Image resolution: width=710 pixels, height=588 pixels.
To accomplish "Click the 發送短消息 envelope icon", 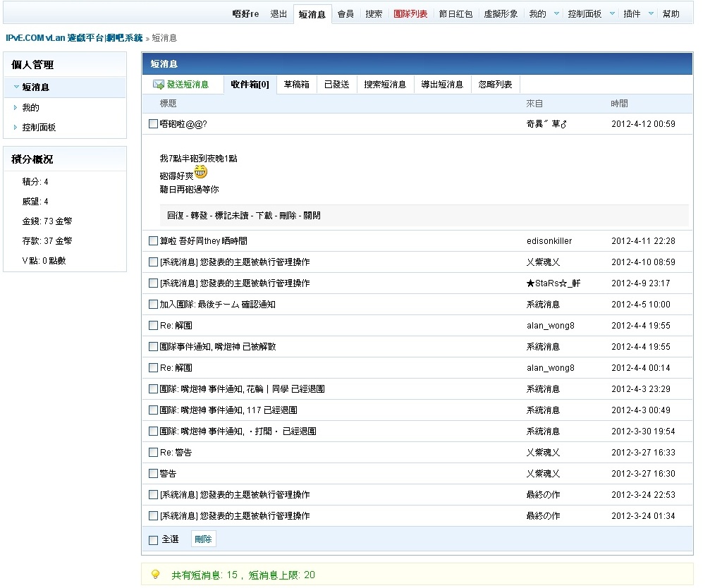I will pos(159,85).
